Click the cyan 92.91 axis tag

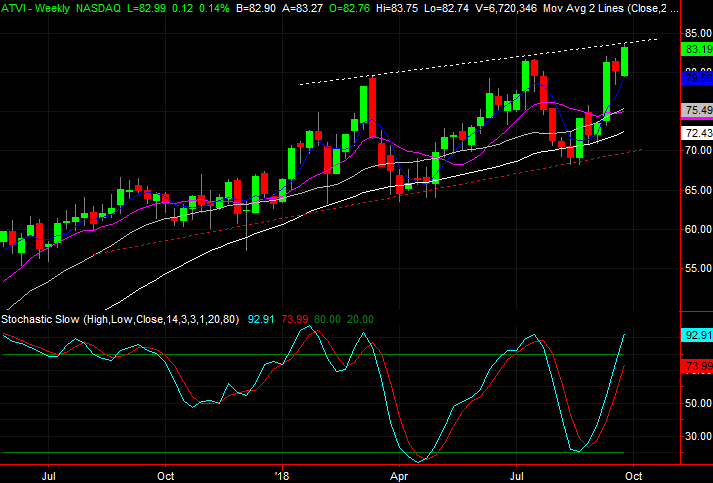click(697, 335)
